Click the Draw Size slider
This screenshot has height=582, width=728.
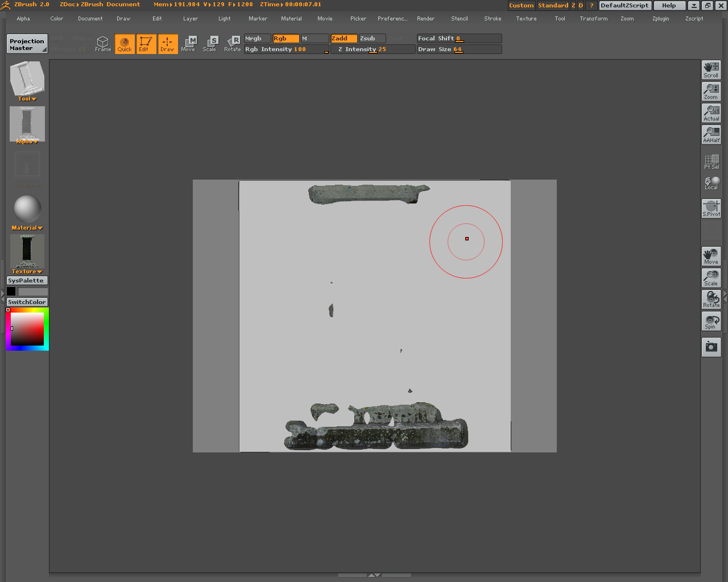tap(459, 49)
